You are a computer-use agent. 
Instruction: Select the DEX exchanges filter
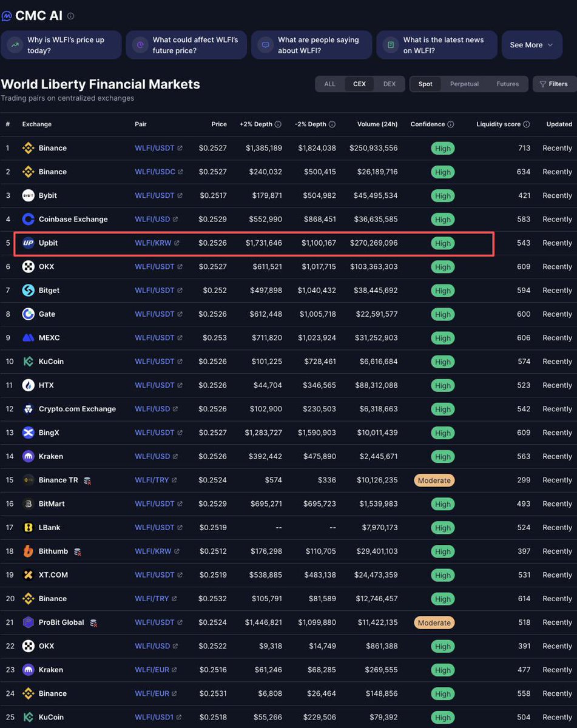390,84
